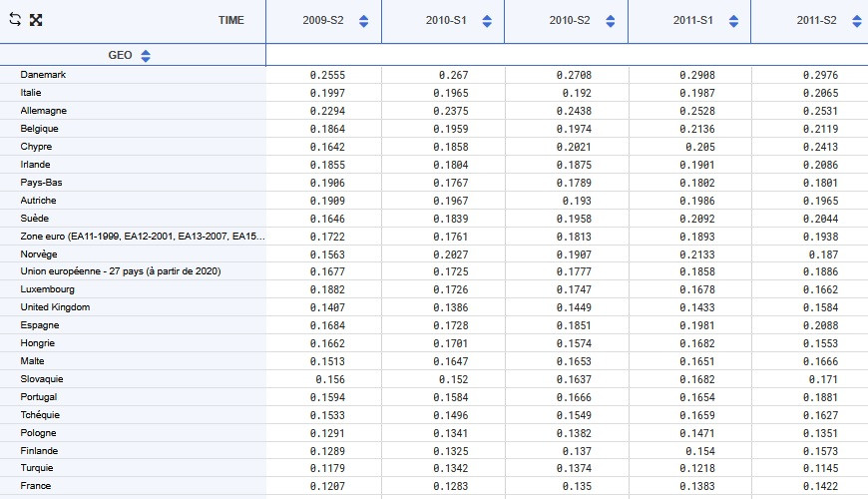Select the Danemark row label
The height and width of the screenshot is (499, 868).
point(43,74)
